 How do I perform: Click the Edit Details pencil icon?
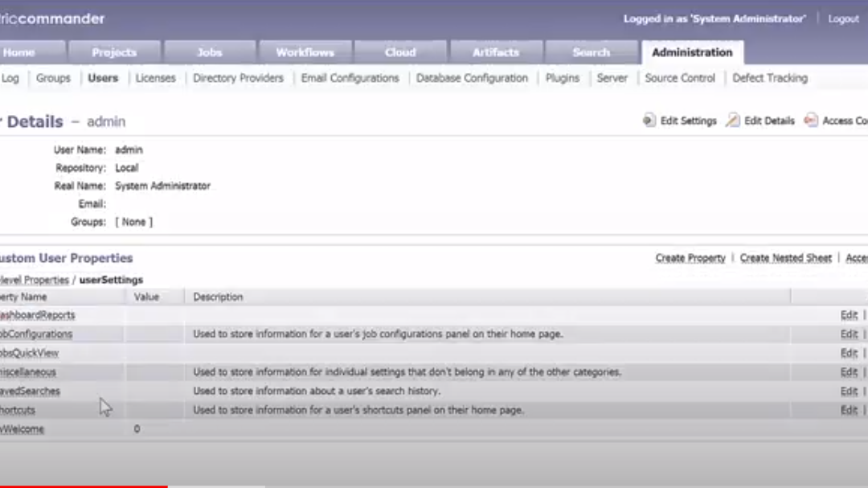point(732,121)
